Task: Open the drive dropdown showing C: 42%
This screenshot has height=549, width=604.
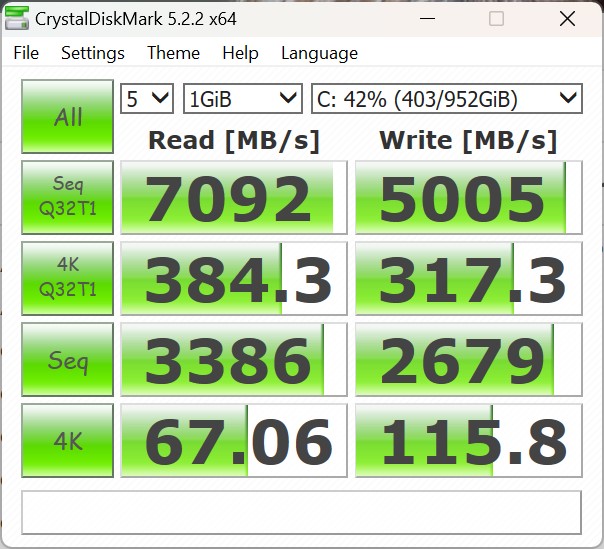Action: [447, 99]
